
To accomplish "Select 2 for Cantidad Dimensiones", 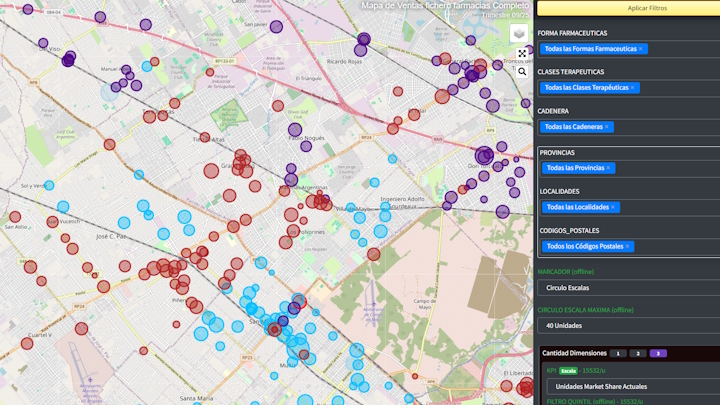I will (x=637, y=353).
